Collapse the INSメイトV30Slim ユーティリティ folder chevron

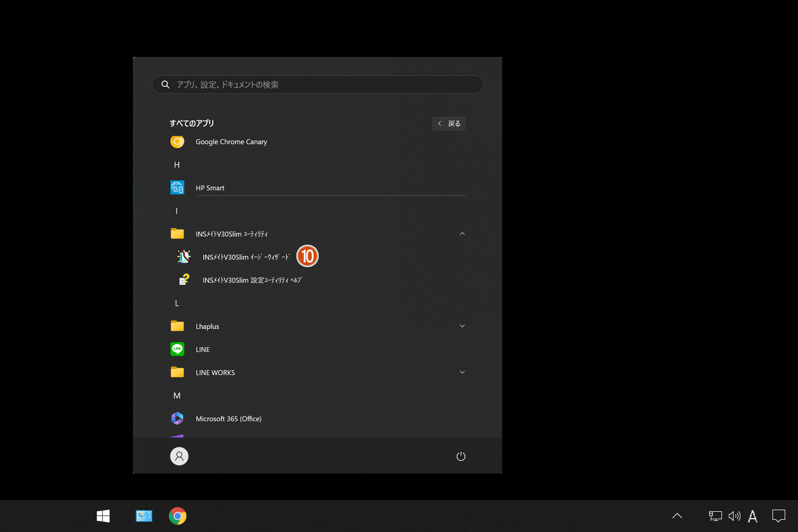pos(462,234)
